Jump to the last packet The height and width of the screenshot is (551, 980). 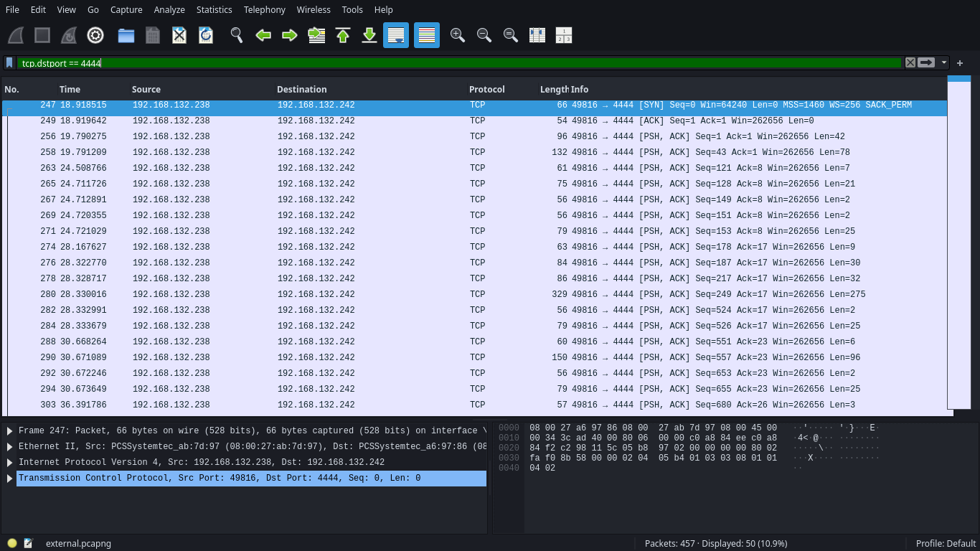[369, 35]
